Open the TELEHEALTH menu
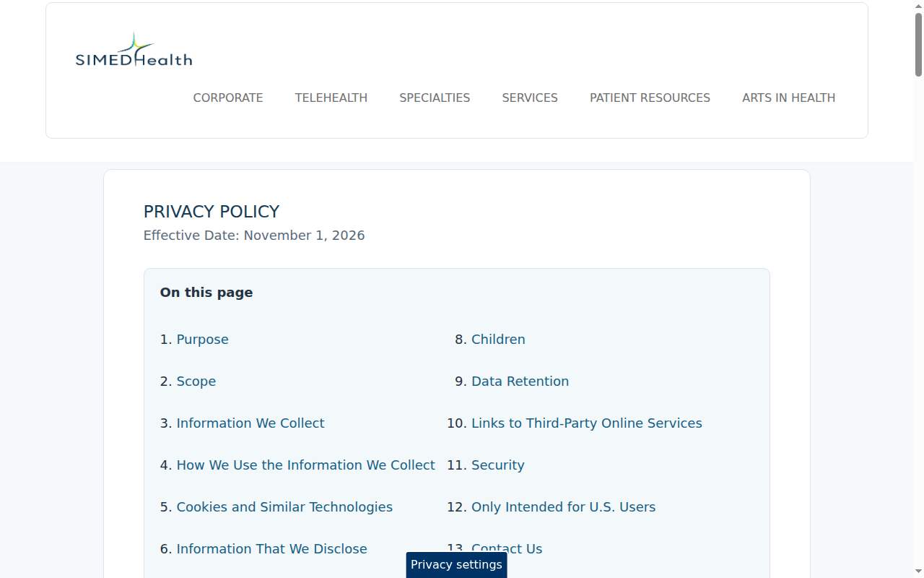 click(331, 98)
